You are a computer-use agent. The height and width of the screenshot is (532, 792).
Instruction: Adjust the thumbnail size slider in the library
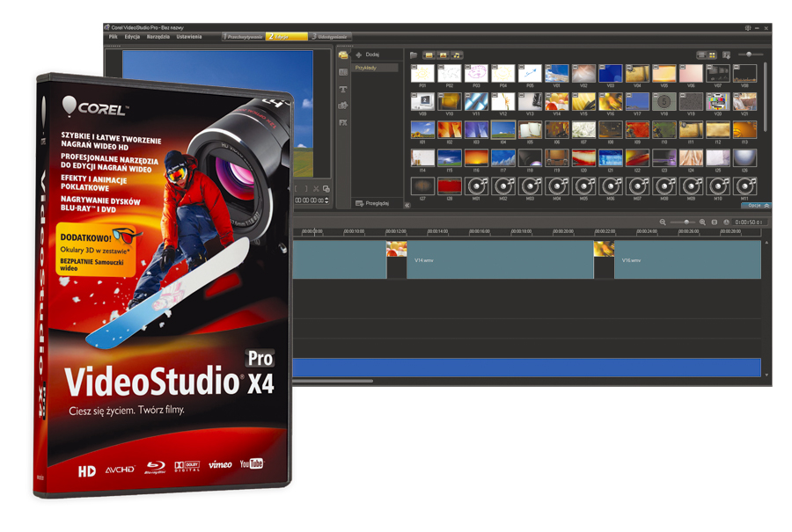click(749, 55)
